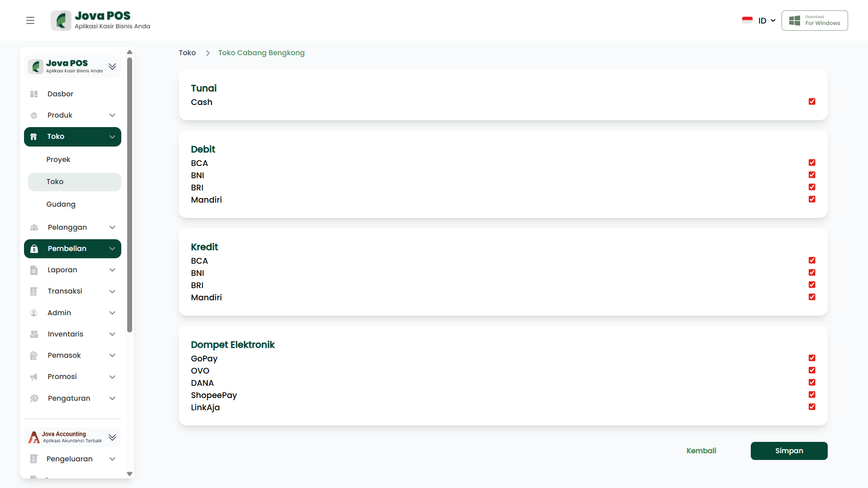The height and width of the screenshot is (488, 868).
Task: Click the hamburger menu icon
Action: point(30,20)
